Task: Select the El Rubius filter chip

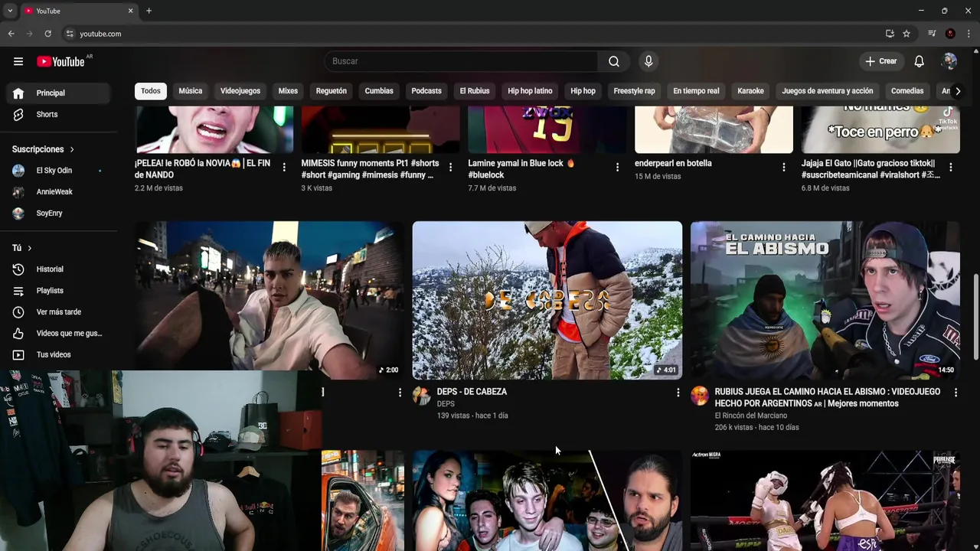Action: coord(475,91)
